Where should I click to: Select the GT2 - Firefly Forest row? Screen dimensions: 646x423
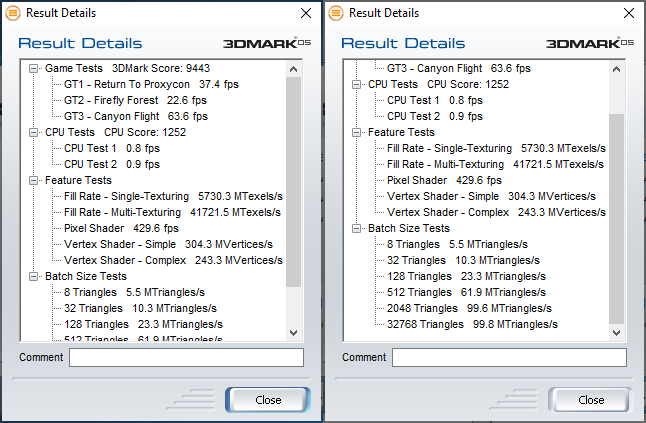coord(135,100)
